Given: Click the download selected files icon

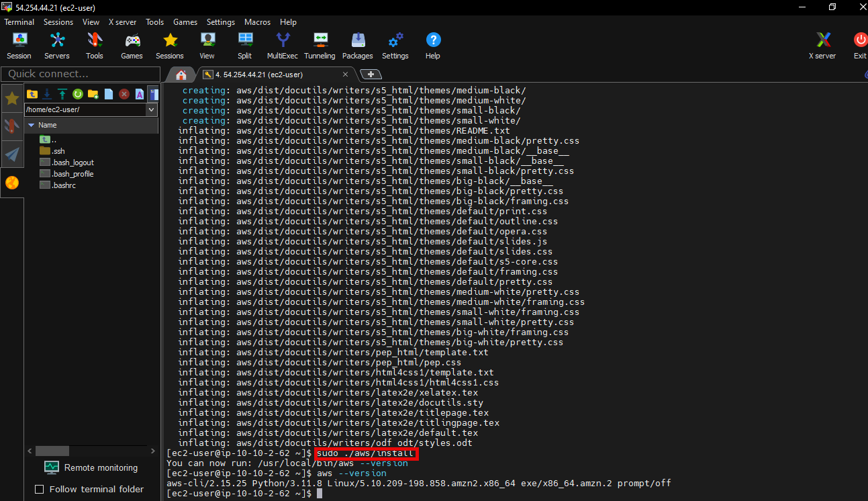Looking at the screenshot, I should tap(47, 94).
